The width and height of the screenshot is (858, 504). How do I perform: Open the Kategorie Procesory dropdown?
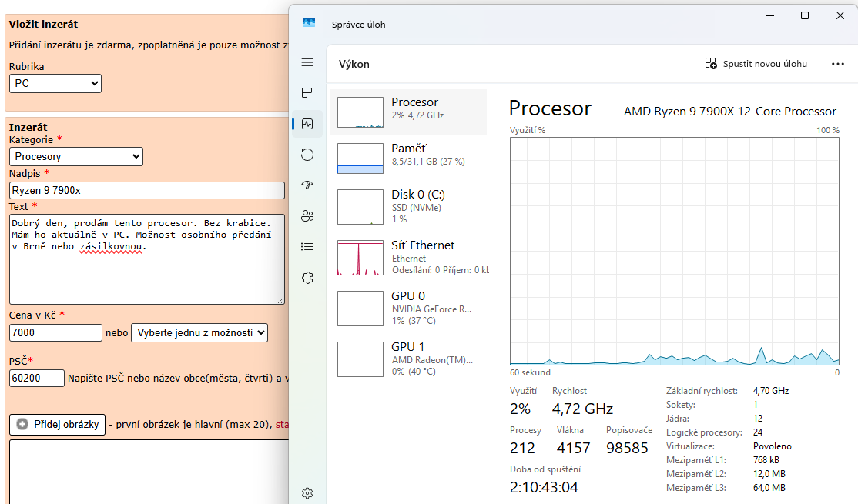pos(76,156)
